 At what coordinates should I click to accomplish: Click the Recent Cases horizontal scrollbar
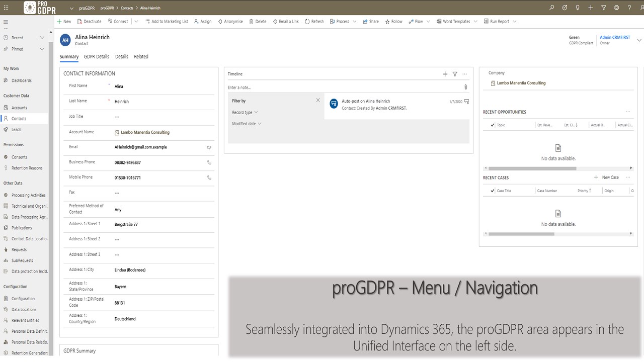521,234
